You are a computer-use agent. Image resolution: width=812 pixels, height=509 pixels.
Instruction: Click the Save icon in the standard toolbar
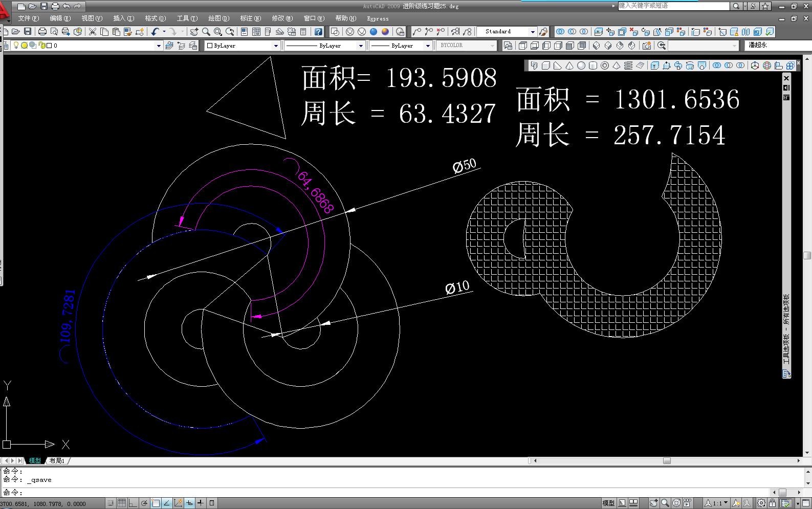tap(28, 32)
